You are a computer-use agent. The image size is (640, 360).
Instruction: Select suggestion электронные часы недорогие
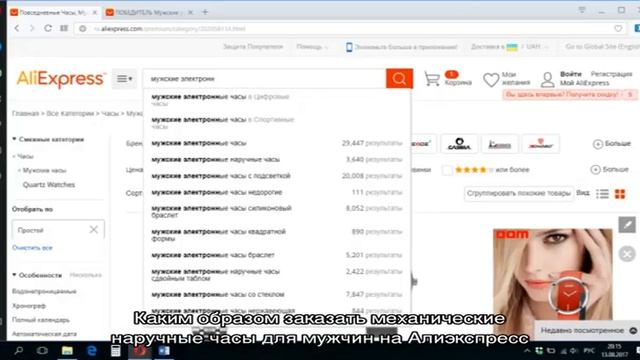(277, 192)
